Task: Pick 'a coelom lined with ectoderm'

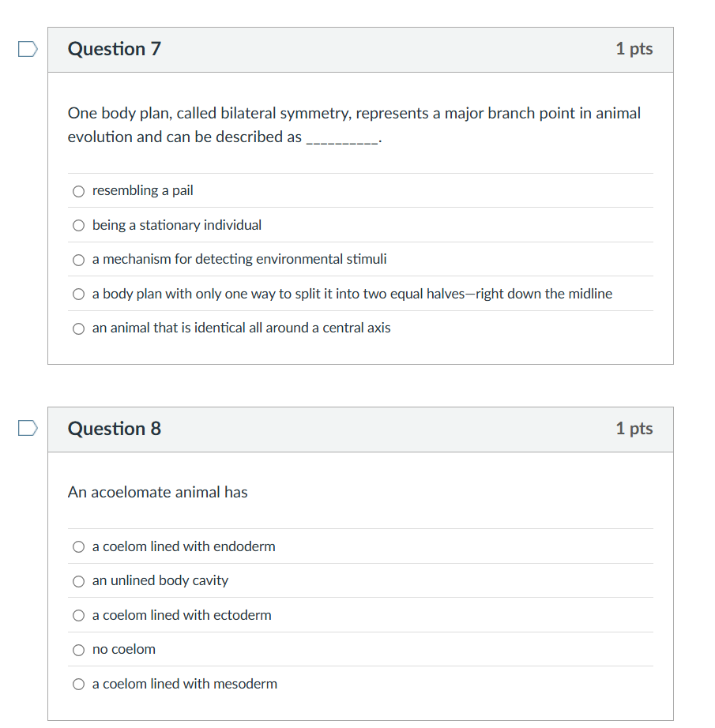Action: [x=78, y=615]
